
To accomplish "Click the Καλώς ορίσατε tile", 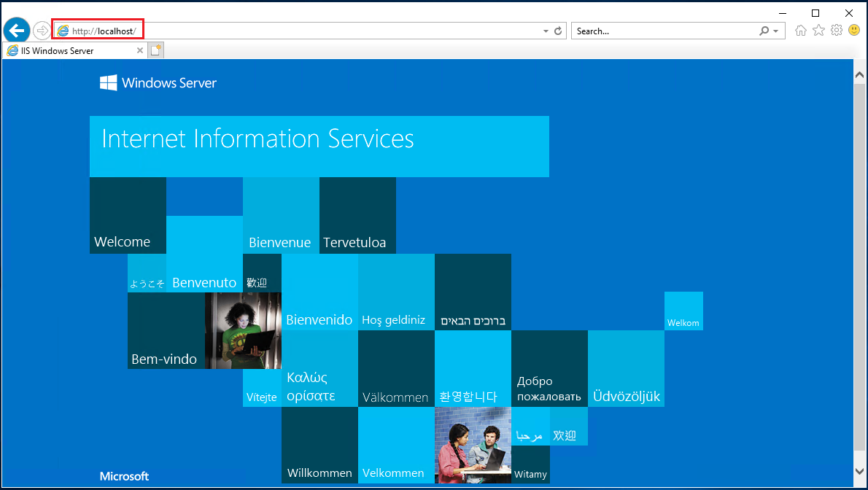I will tap(319, 369).
